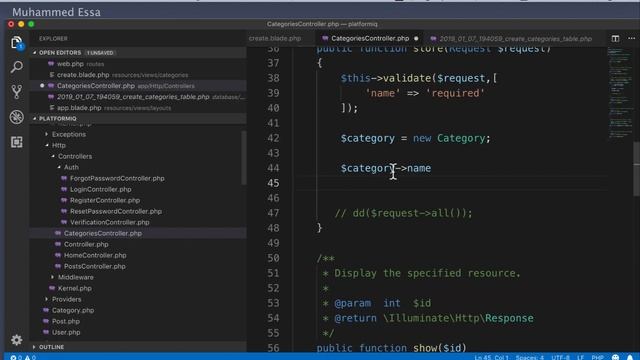Click the unsaved dot on CategoriesController tab

(416, 38)
